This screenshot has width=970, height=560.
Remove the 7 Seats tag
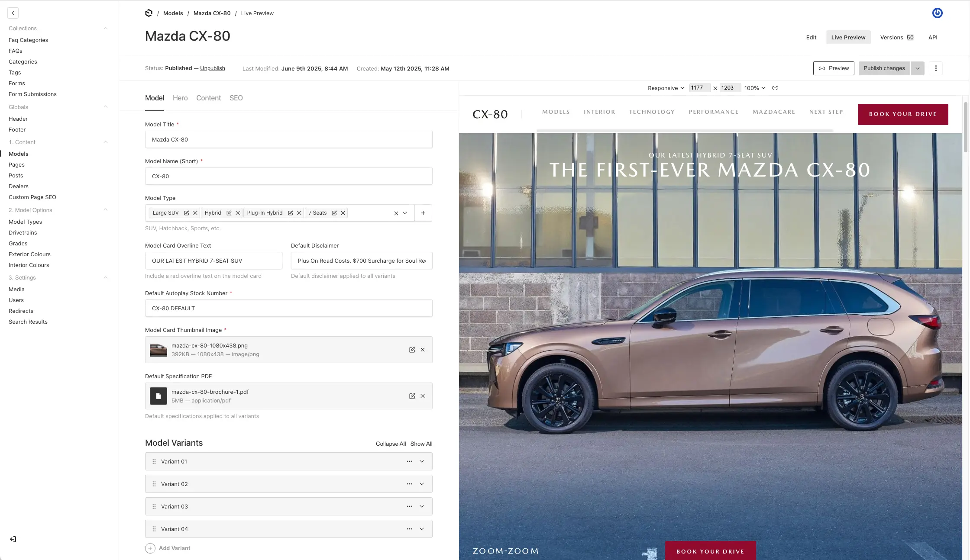[343, 213]
